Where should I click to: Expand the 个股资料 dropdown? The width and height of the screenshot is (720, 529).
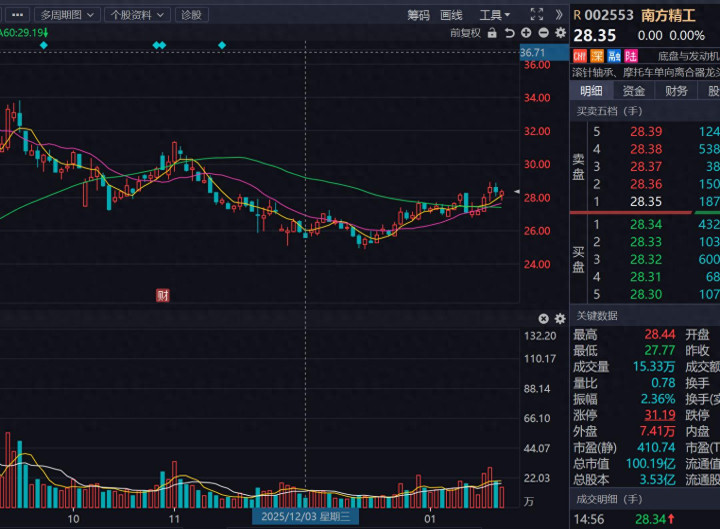click(136, 15)
